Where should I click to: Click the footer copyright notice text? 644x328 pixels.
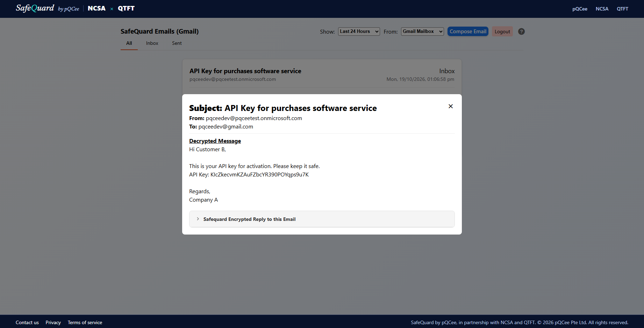pyautogui.click(x=520, y=322)
